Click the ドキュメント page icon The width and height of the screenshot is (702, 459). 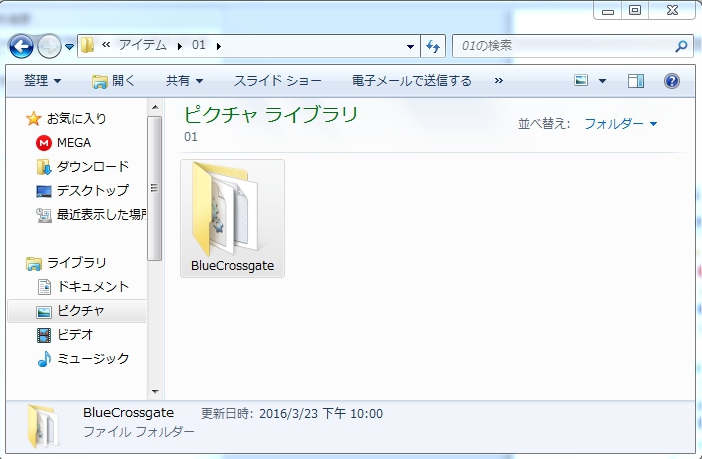point(44,287)
